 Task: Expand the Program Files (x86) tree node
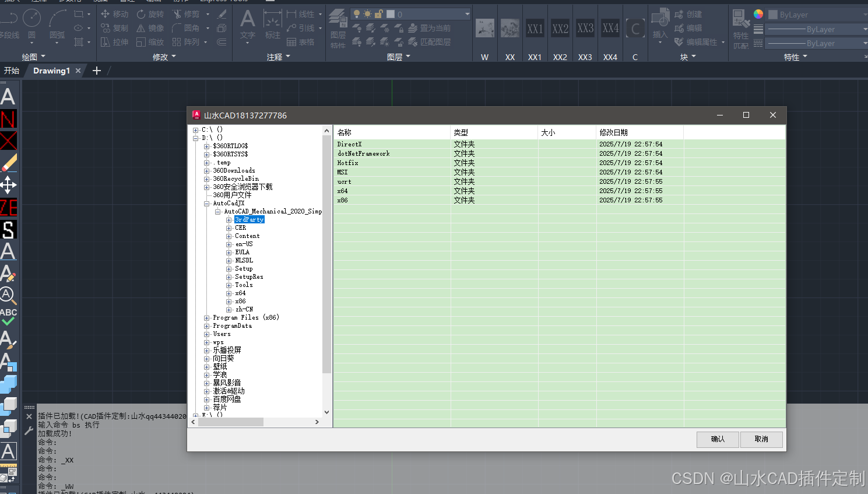pos(207,318)
